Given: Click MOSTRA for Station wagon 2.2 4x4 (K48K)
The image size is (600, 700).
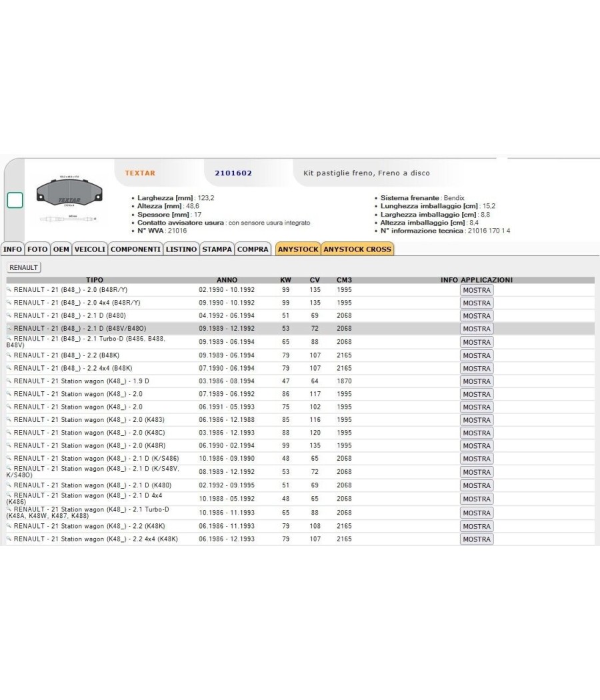Looking at the screenshot, I should [x=477, y=540].
